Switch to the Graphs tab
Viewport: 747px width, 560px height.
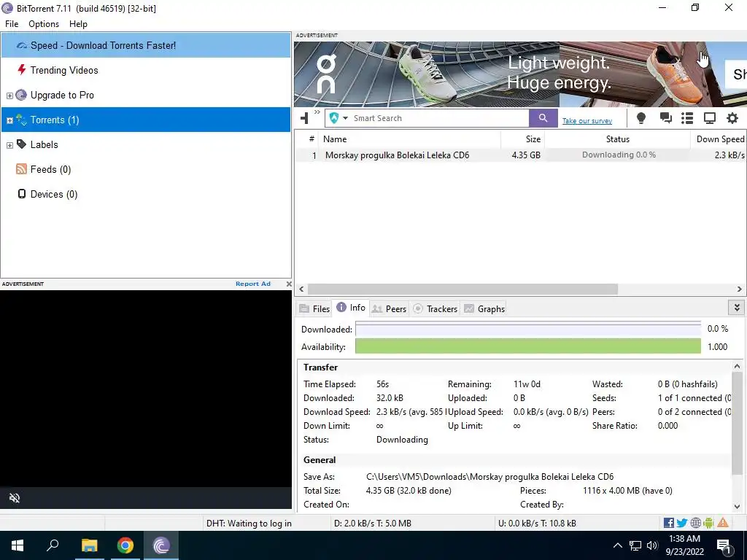click(484, 308)
